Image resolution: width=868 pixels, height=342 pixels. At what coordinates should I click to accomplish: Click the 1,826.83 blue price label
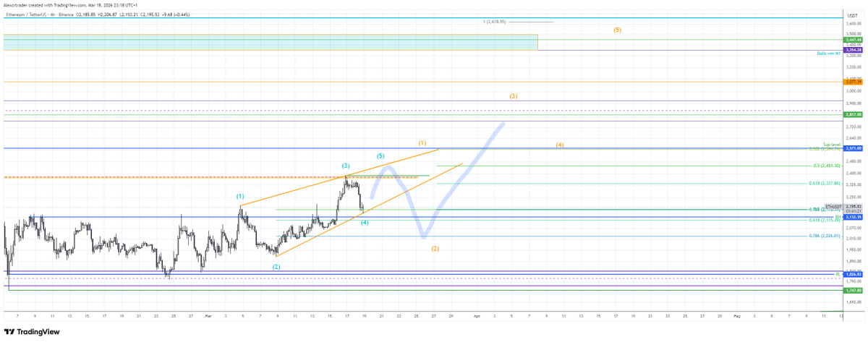click(x=854, y=274)
